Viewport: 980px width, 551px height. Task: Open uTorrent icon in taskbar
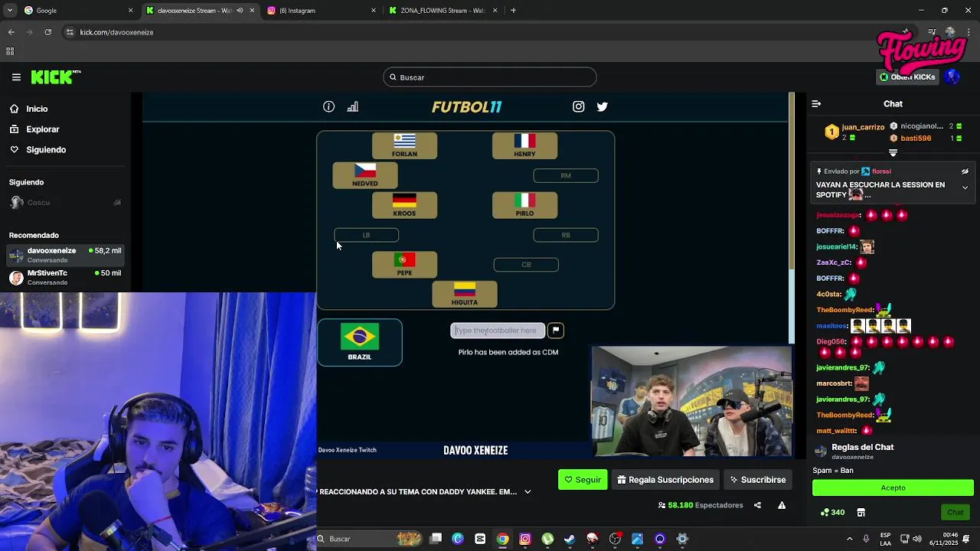pyautogui.click(x=547, y=539)
